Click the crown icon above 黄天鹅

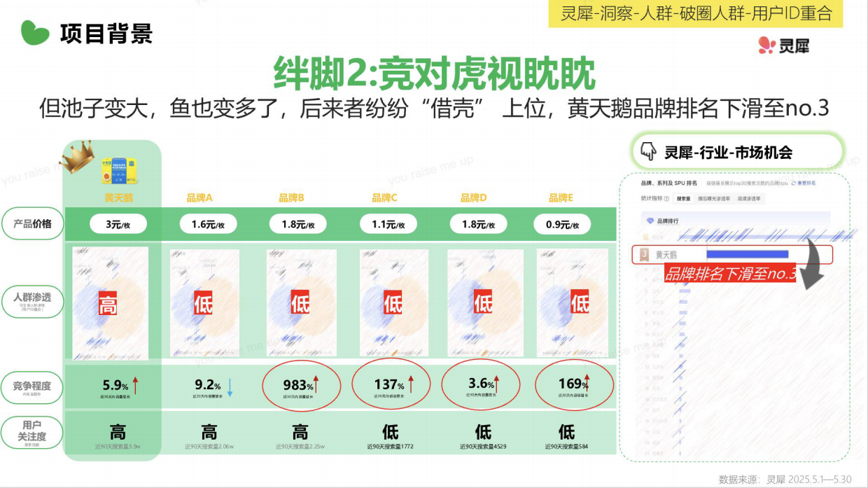click(x=76, y=155)
